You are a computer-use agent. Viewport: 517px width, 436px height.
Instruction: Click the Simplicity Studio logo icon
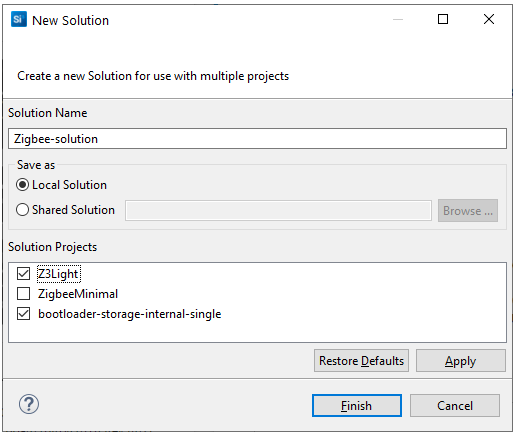click(19, 19)
